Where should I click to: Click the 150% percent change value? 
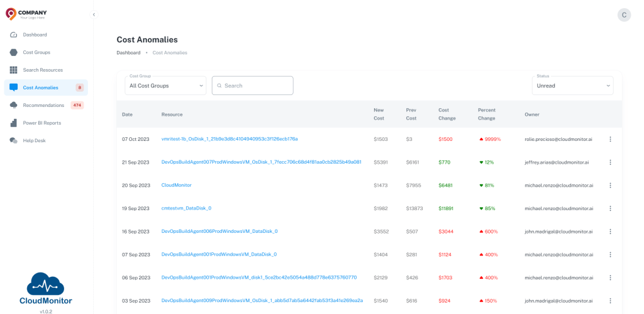(x=491, y=300)
